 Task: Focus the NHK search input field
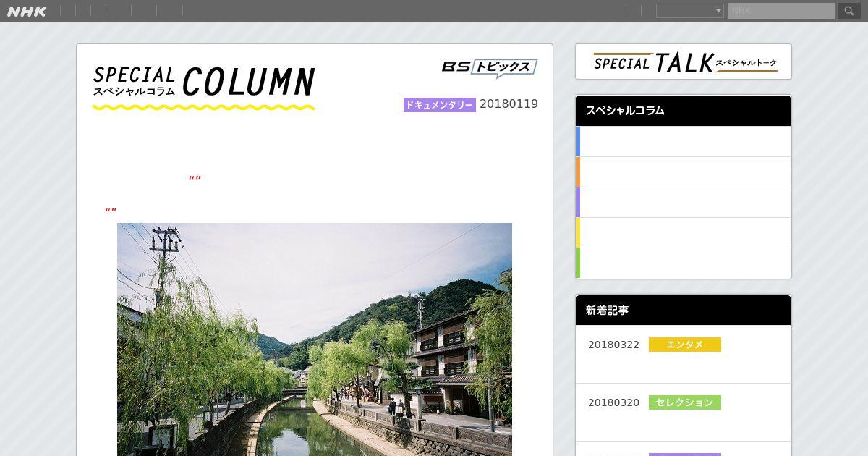tap(781, 11)
